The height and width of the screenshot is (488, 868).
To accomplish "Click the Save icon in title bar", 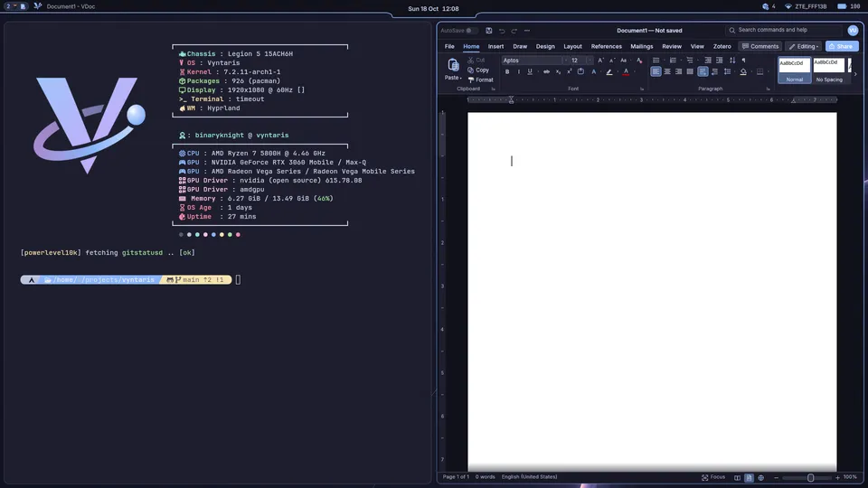I will click(489, 31).
